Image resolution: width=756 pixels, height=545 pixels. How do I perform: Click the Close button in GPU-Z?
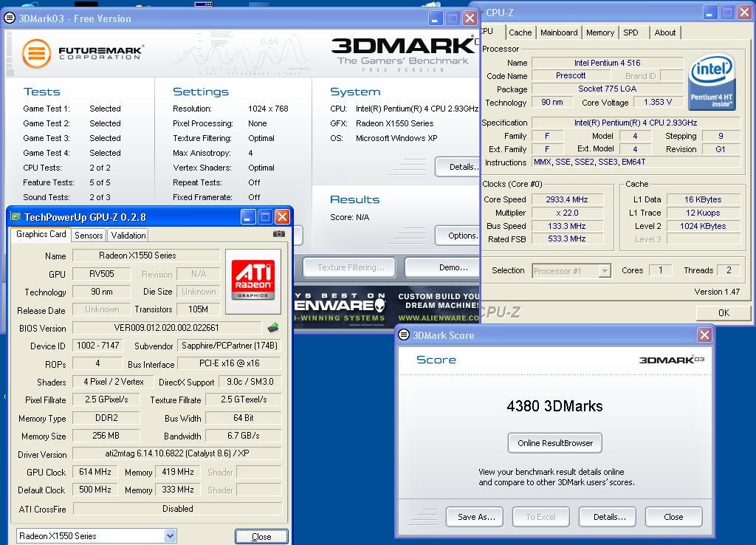click(261, 536)
